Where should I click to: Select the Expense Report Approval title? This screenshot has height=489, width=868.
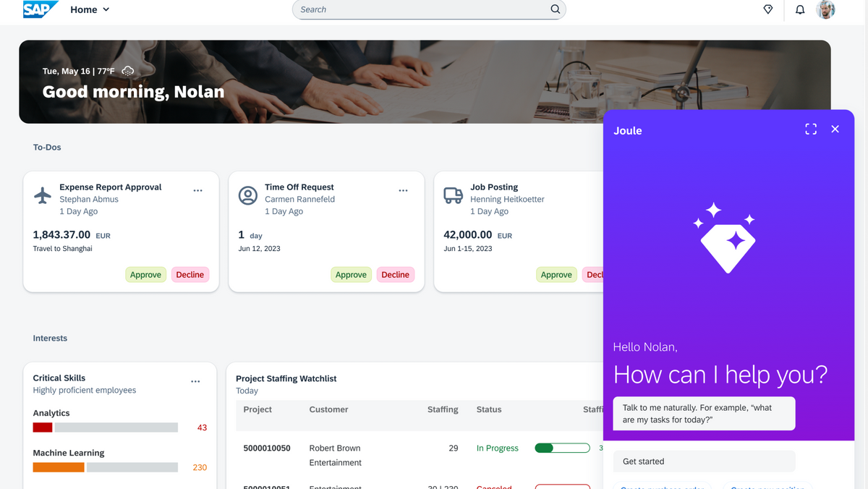[111, 187]
